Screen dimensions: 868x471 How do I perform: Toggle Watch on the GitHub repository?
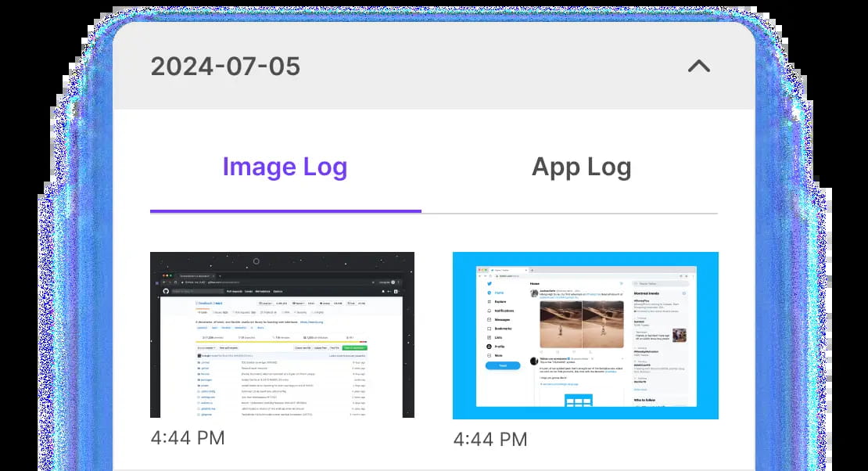pyautogui.click(x=298, y=303)
